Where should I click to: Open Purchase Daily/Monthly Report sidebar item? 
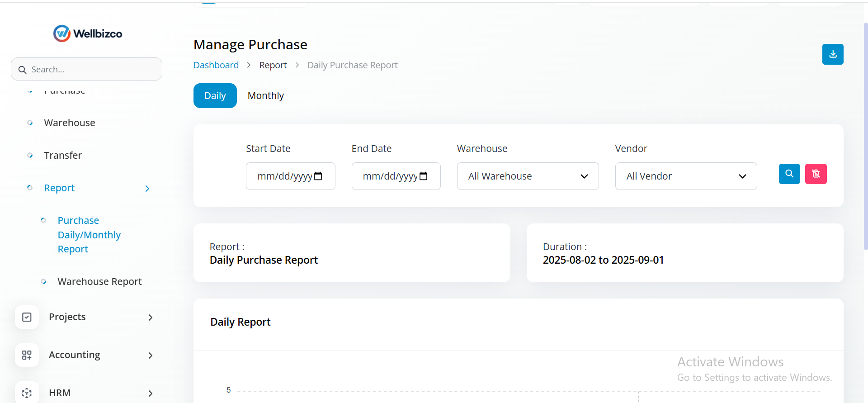coord(89,235)
